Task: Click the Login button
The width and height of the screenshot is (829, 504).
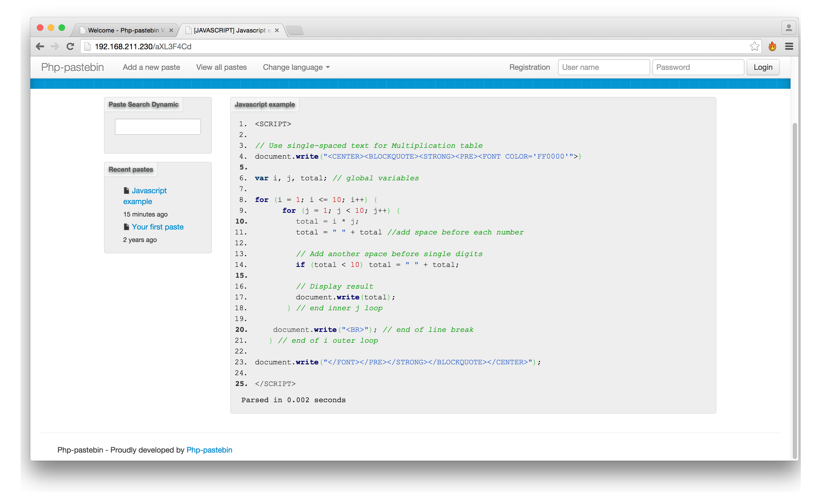Action: 763,67
